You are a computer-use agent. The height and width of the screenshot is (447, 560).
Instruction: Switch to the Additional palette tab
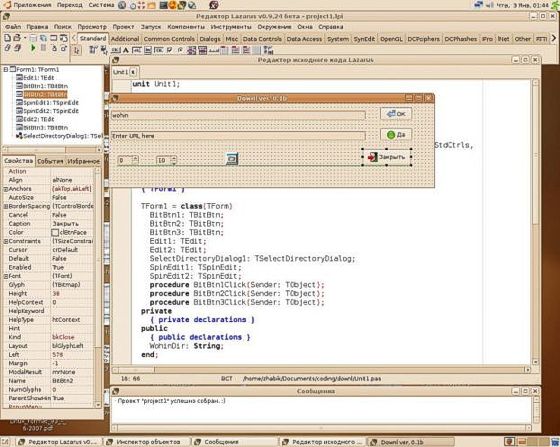coord(125,39)
